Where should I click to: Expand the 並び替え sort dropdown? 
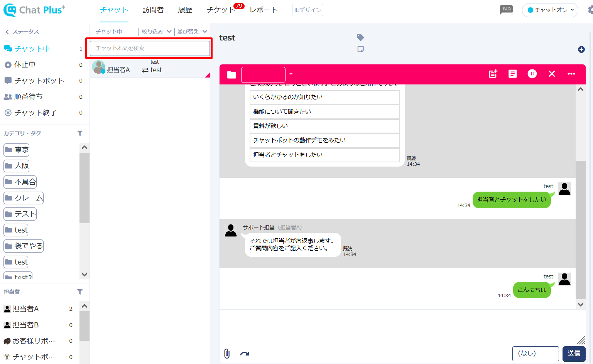[192, 32]
